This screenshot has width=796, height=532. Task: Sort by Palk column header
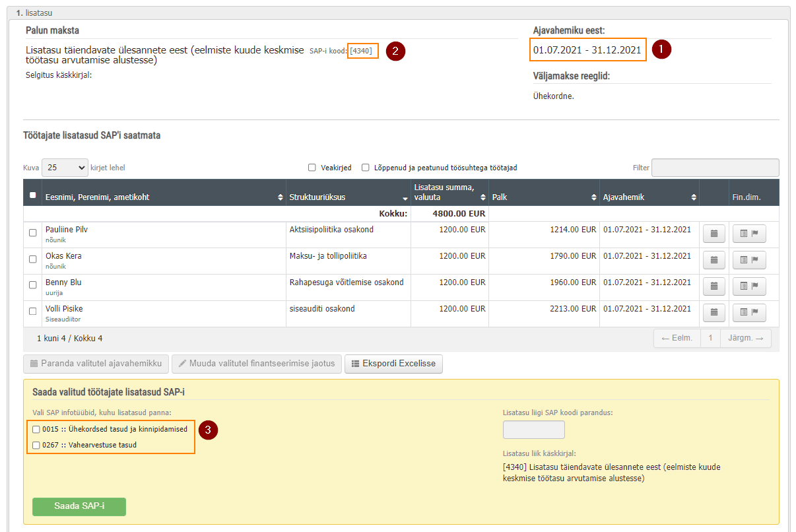pos(544,197)
